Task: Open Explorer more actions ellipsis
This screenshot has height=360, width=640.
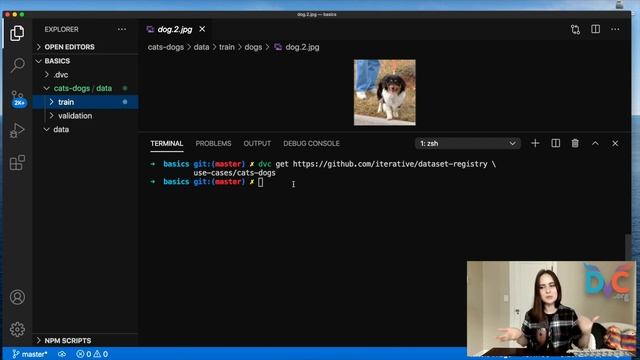Action: [122, 29]
